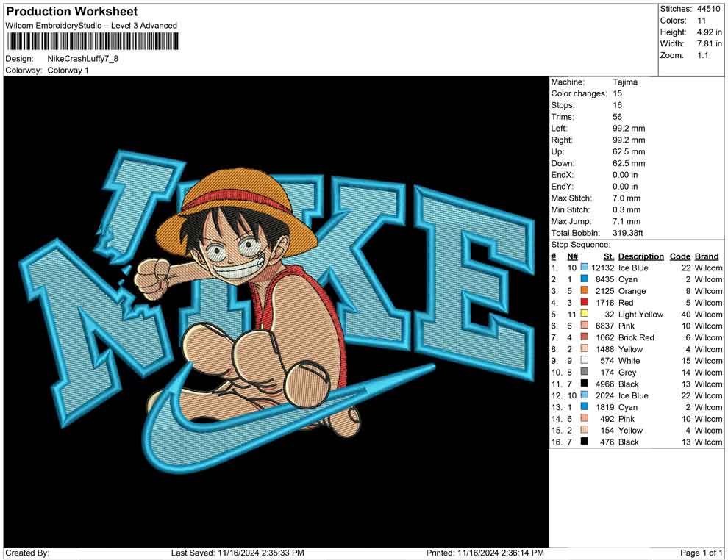Click the Trims value "56"

coord(617,117)
